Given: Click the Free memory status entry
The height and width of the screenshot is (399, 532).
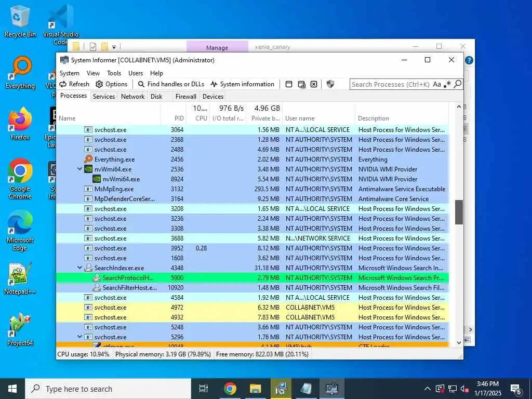Looking at the screenshot, I should (262, 354).
